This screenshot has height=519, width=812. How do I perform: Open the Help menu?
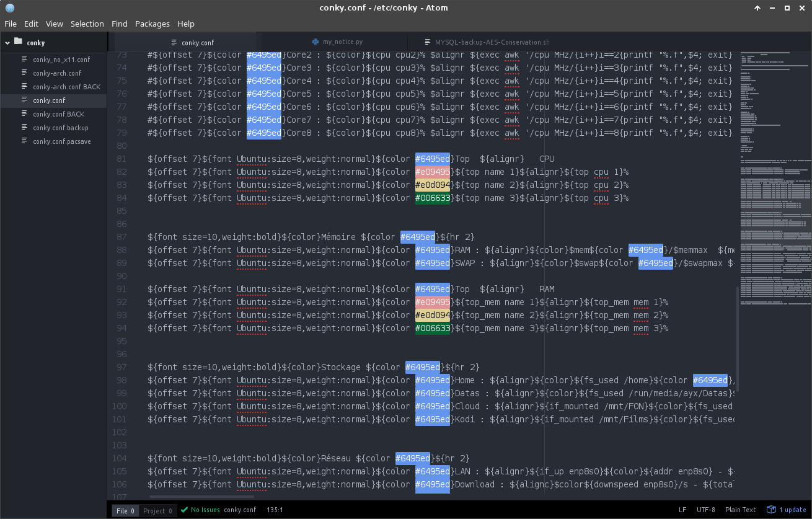click(x=186, y=24)
